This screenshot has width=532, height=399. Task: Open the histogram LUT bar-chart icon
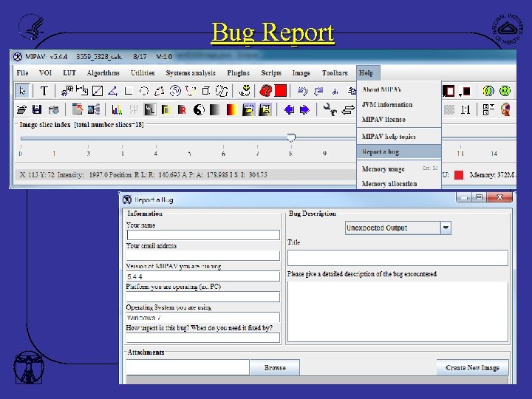(x=117, y=109)
